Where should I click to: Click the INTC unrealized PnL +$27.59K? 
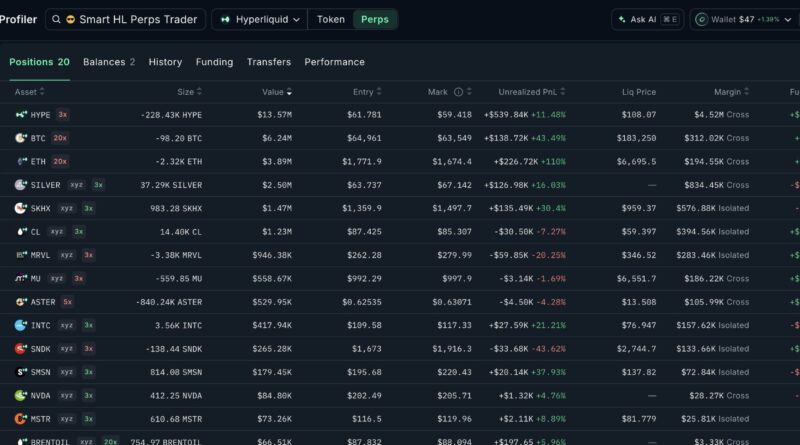point(509,325)
